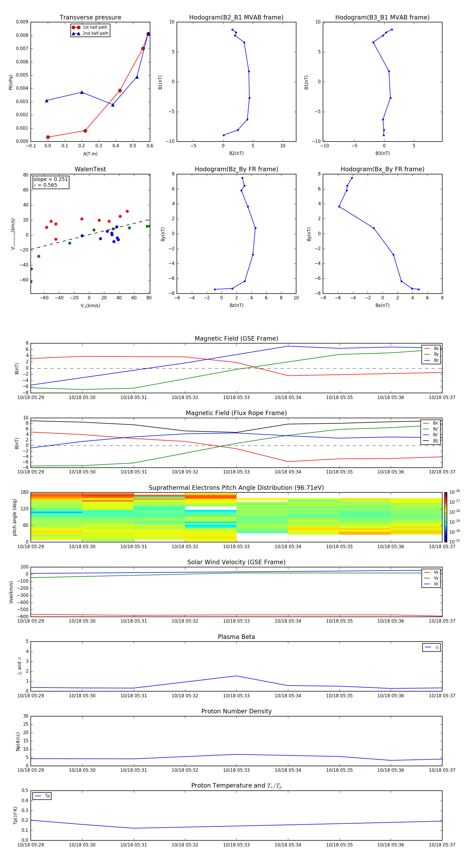Click the 'pitch angle (deg)' axis label
The height and width of the screenshot is (868, 473).
click(14, 517)
